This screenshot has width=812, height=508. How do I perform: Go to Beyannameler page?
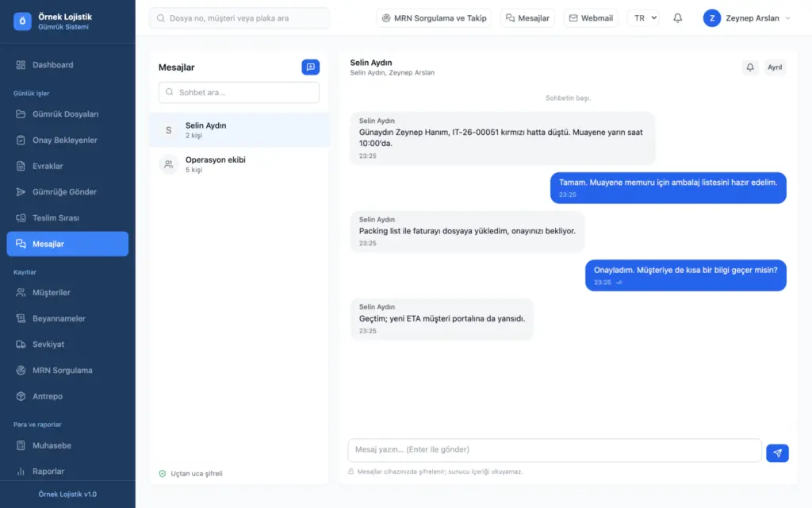tap(67, 318)
